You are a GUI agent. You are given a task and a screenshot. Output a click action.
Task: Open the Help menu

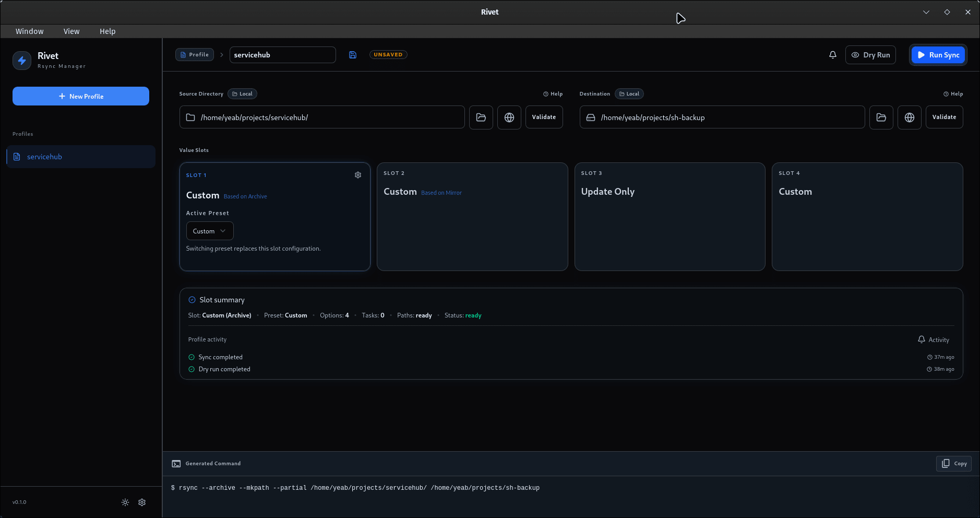(107, 31)
